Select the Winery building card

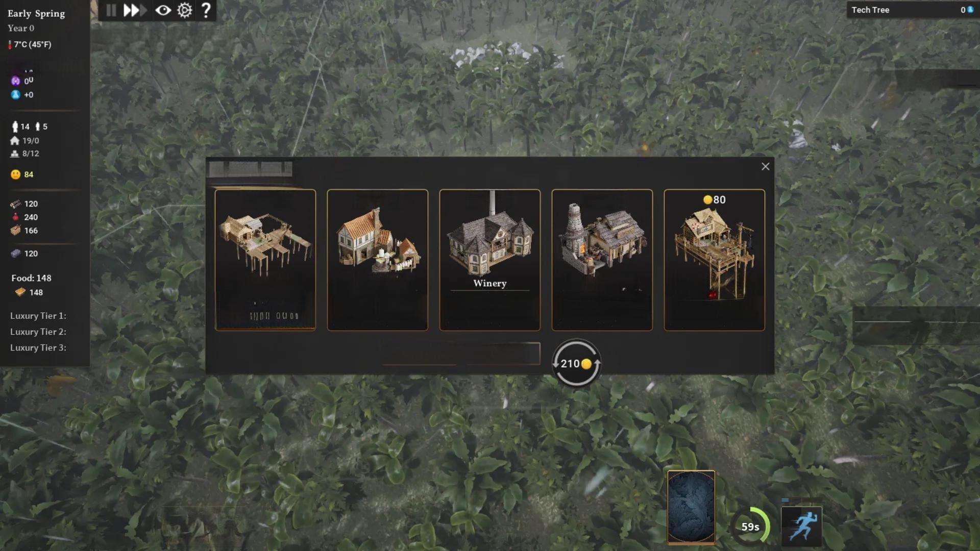[489, 260]
